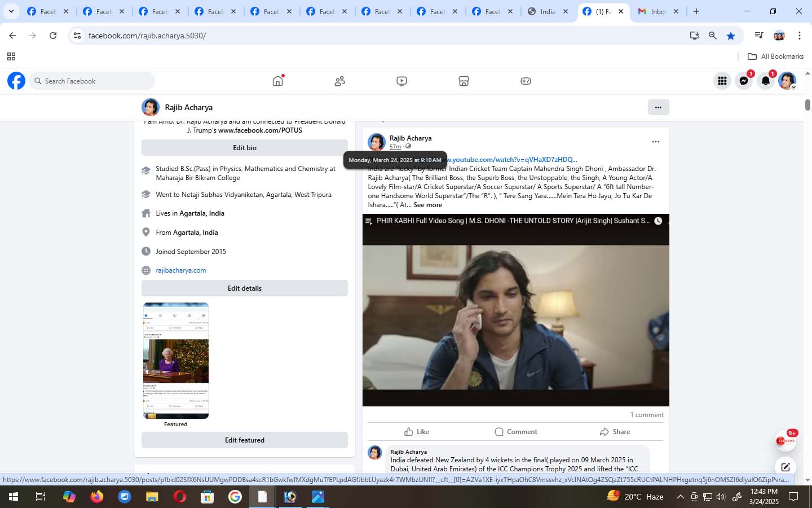
Task: Like the Rajib Acharya post
Action: (417, 432)
